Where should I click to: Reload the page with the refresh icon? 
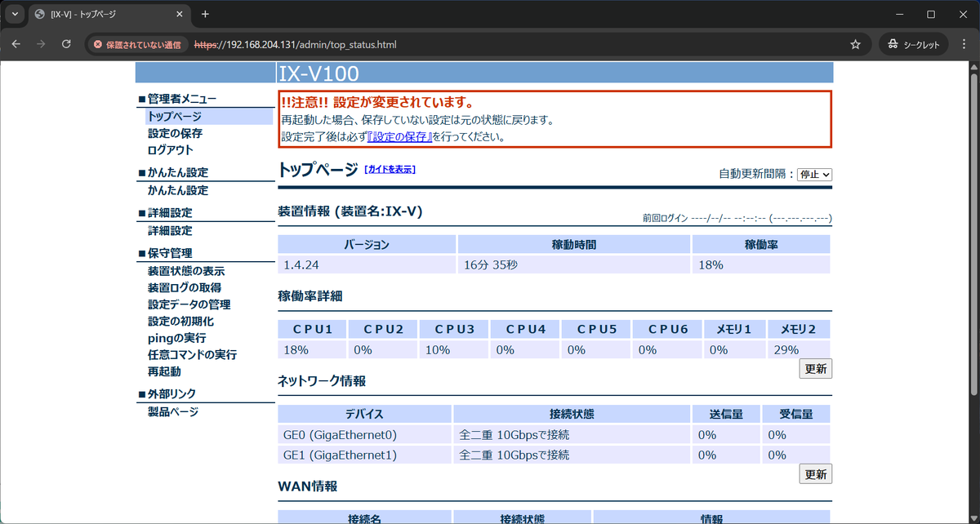pyautogui.click(x=66, y=44)
